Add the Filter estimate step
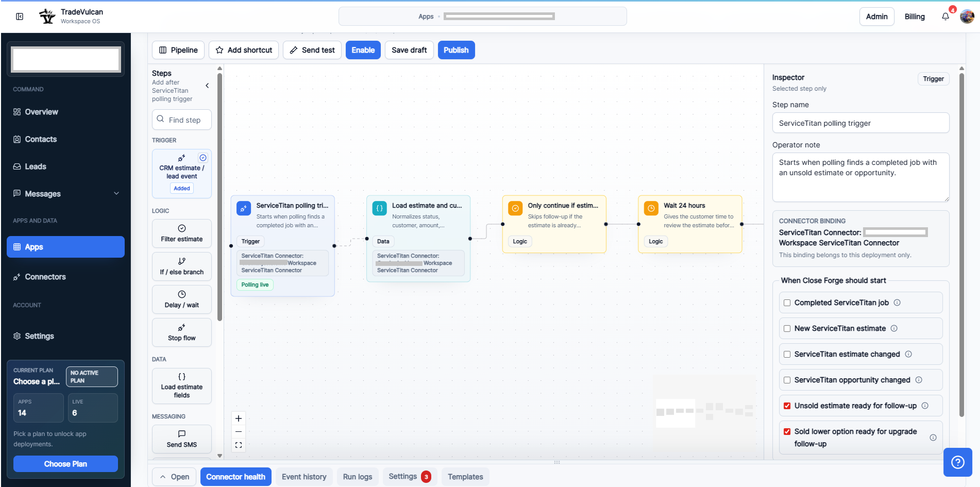Screen dimensions: 980x487 click(x=182, y=233)
